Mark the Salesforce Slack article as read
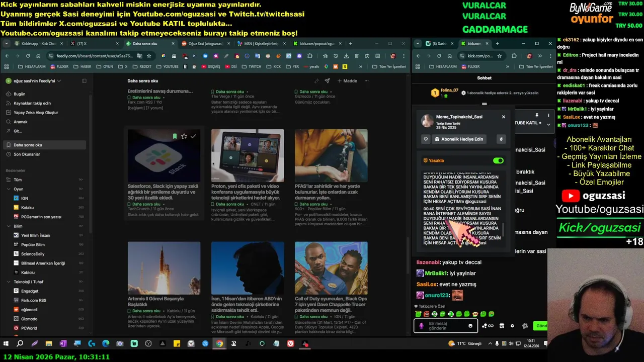 pyautogui.click(x=193, y=136)
